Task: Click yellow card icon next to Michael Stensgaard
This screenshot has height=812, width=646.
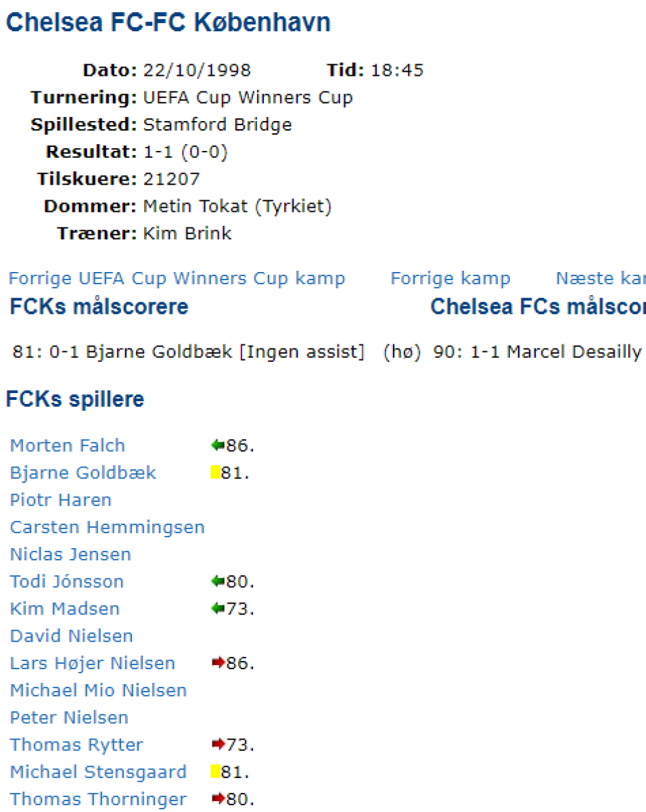Action: 216,771
